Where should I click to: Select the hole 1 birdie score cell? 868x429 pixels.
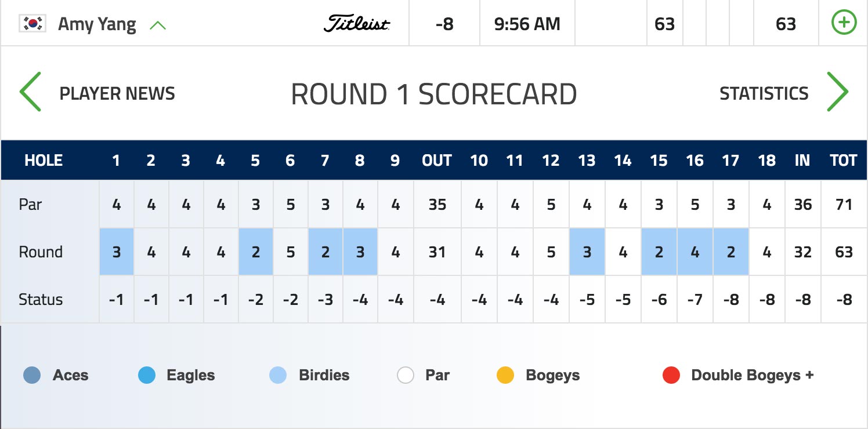click(x=117, y=252)
